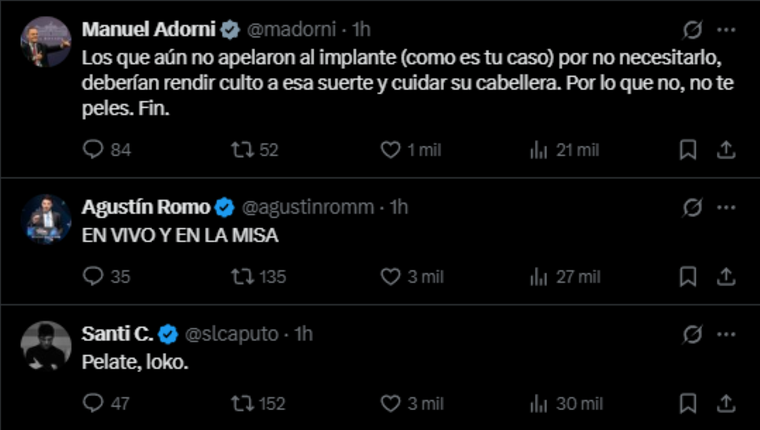
Task: Expand three-dot menu on Santi C.'s tweet
Action: tap(727, 334)
